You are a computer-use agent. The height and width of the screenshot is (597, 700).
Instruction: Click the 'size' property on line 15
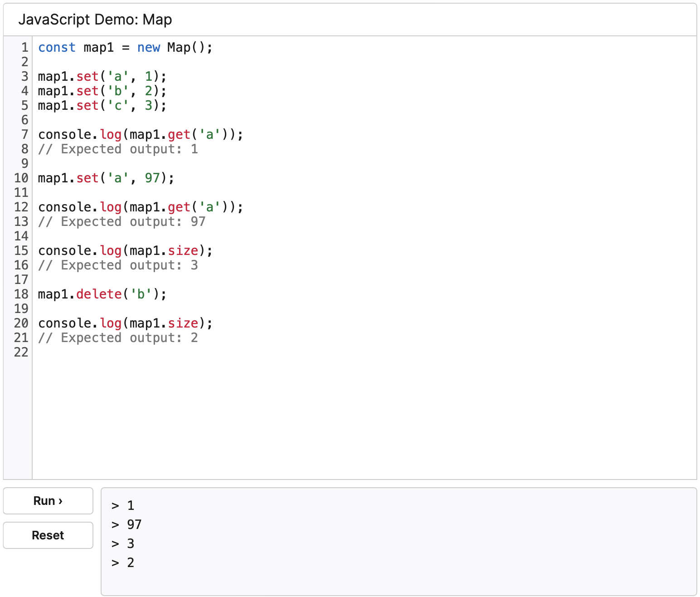(x=183, y=251)
